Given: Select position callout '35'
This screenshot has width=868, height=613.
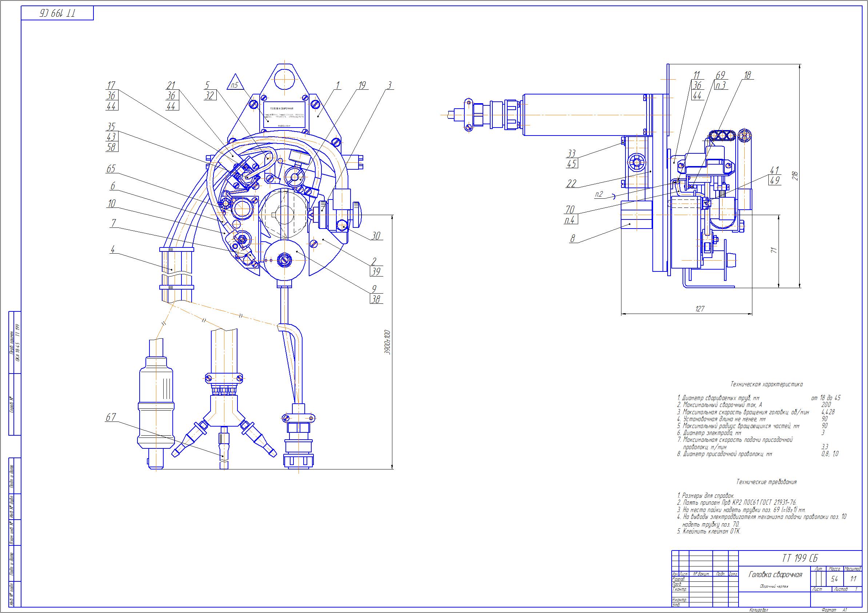Looking at the screenshot, I should [111, 126].
